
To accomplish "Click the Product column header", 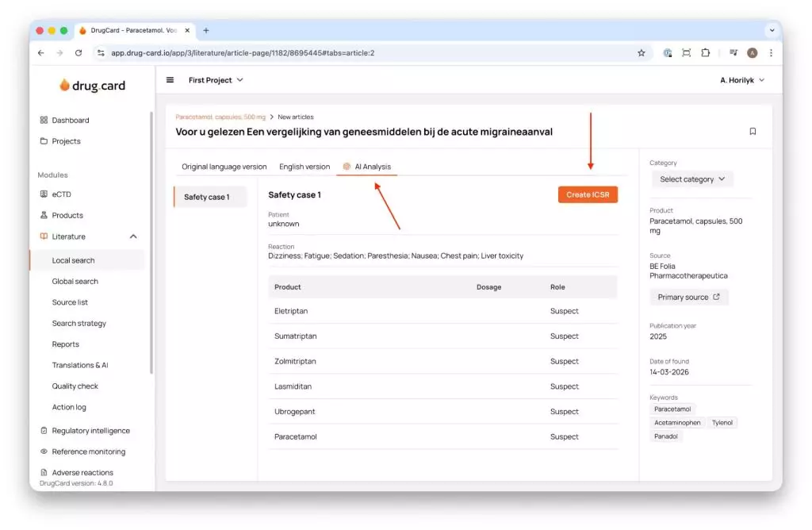I will click(x=287, y=287).
